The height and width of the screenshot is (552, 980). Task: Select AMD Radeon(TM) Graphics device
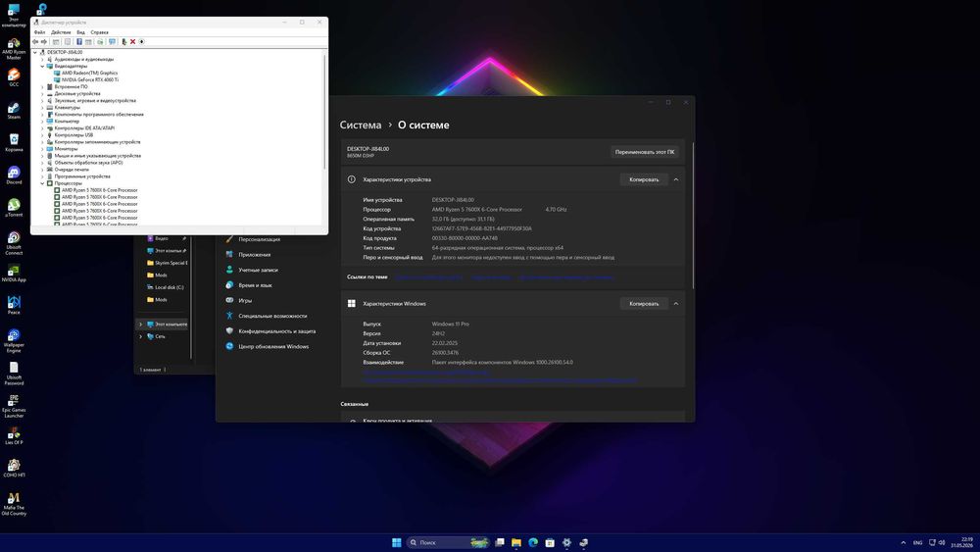[89, 74]
